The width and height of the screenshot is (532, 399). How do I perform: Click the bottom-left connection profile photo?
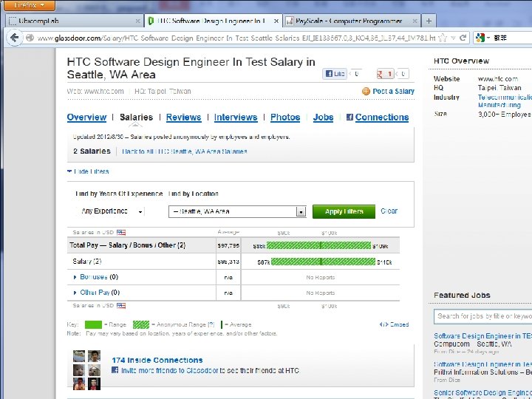pos(79,384)
